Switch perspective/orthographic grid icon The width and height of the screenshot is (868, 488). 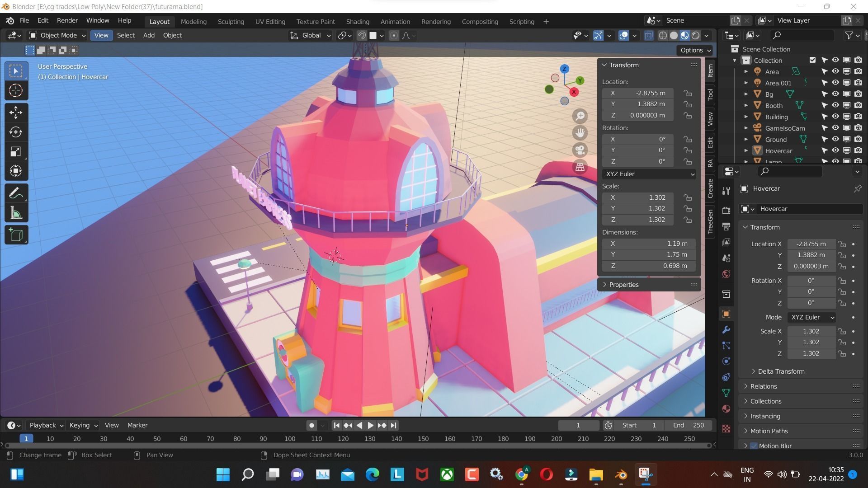tap(580, 167)
